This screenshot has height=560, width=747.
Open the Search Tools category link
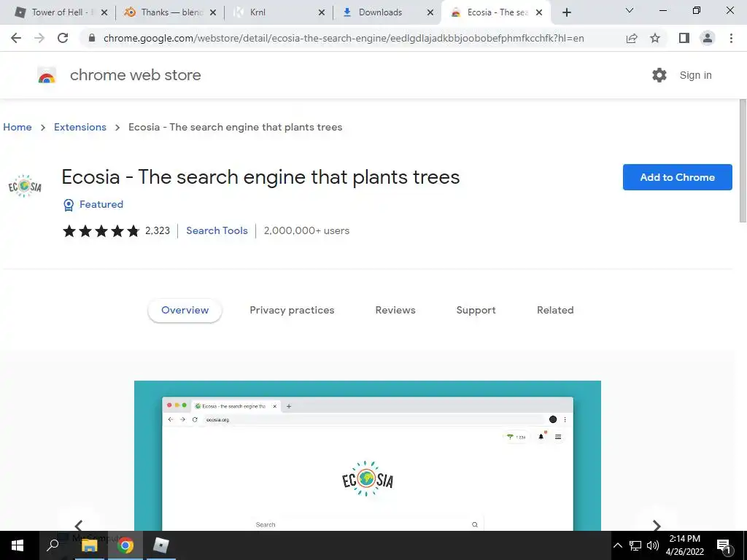[x=217, y=230]
